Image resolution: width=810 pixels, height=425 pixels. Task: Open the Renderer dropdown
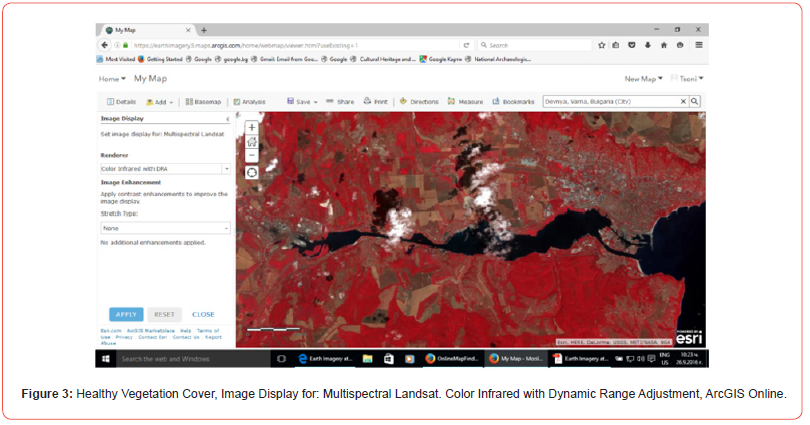tap(227, 169)
